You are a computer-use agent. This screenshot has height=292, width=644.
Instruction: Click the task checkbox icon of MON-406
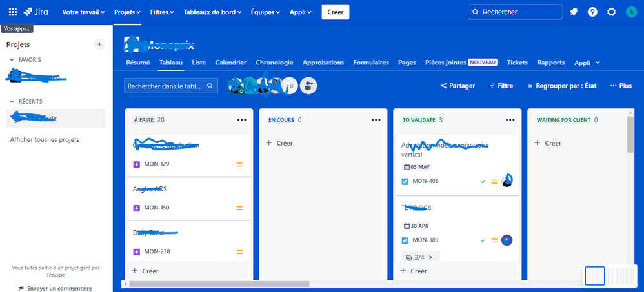pyautogui.click(x=405, y=181)
